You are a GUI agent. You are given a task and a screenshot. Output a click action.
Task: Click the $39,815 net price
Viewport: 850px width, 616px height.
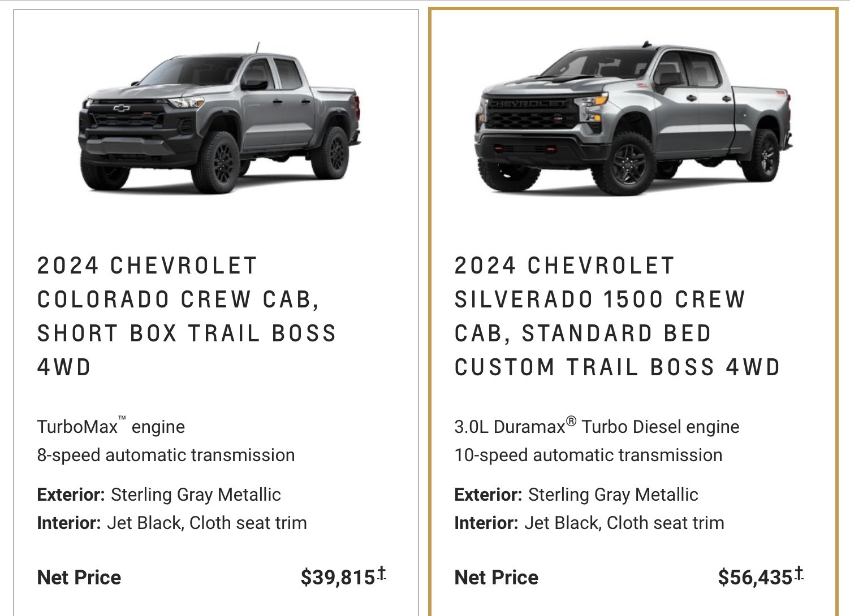coord(338,578)
